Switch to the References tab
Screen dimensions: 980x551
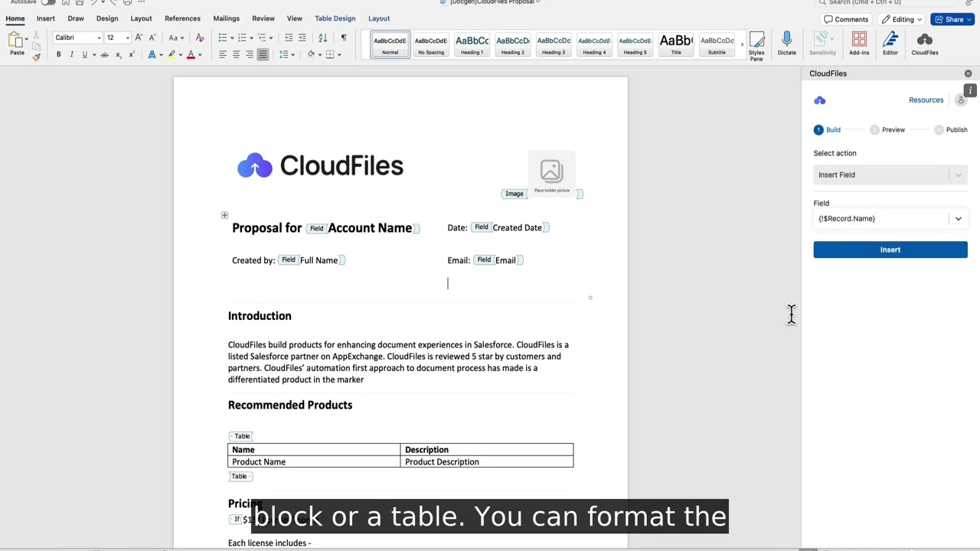pos(182,18)
